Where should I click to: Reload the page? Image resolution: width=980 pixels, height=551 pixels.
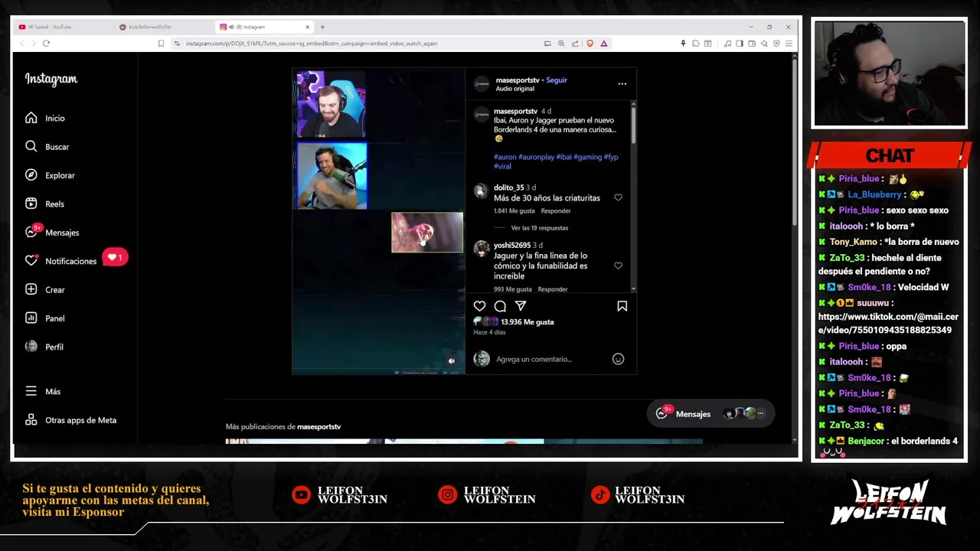[46, 43]
